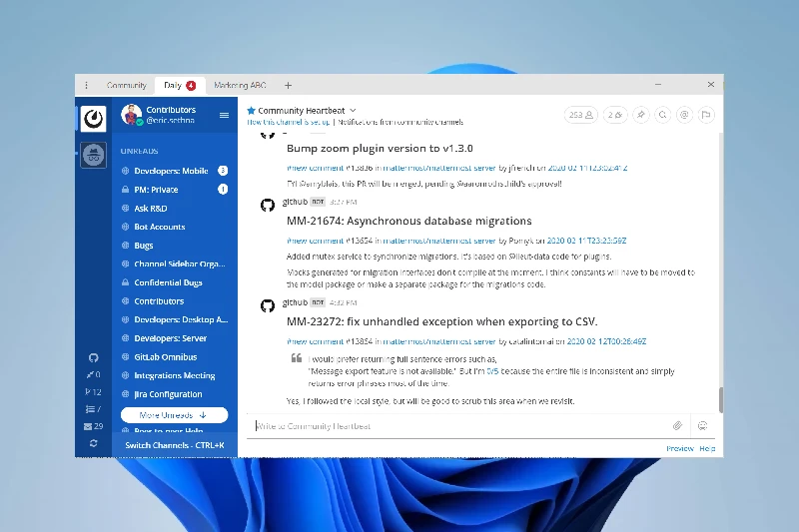Open the channel header button showing 2
The image size is (799, 532).
click(615, 115)
